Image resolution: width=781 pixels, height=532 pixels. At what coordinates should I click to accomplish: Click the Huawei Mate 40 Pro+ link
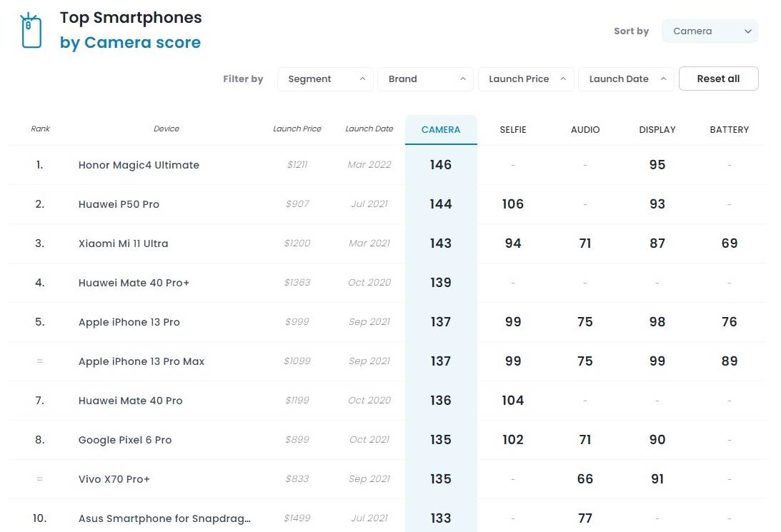(x=134, y=283)
